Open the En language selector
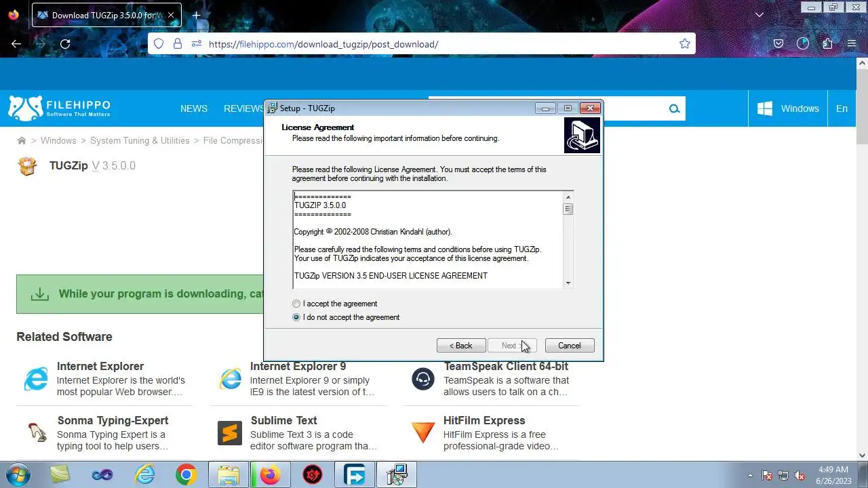868x488 pixels. pos(842,108)
